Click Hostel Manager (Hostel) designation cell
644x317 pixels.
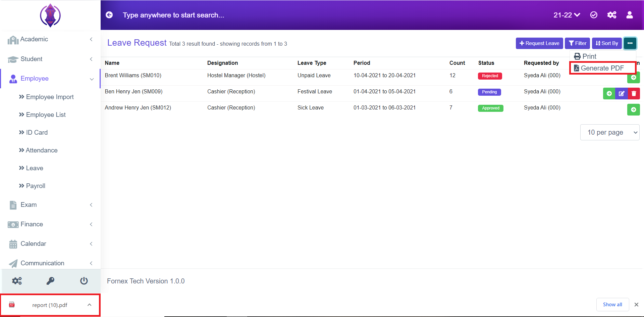coord(236,76)
